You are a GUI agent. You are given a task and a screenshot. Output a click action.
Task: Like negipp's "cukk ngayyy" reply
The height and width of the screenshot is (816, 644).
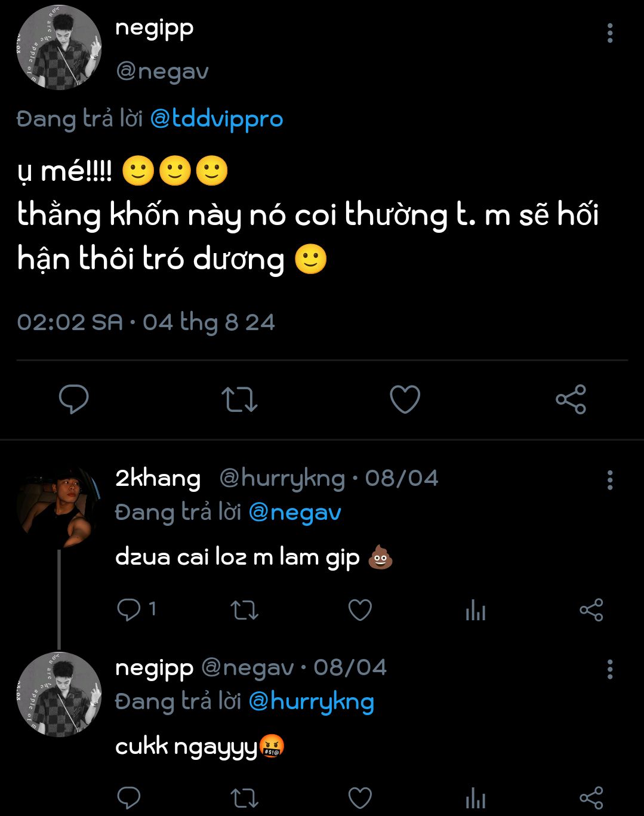(x=360, y=798)
